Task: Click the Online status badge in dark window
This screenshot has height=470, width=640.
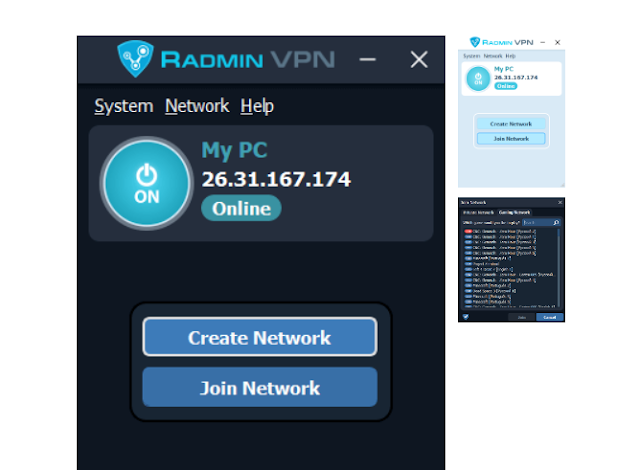Action: (x=241, y=208)
